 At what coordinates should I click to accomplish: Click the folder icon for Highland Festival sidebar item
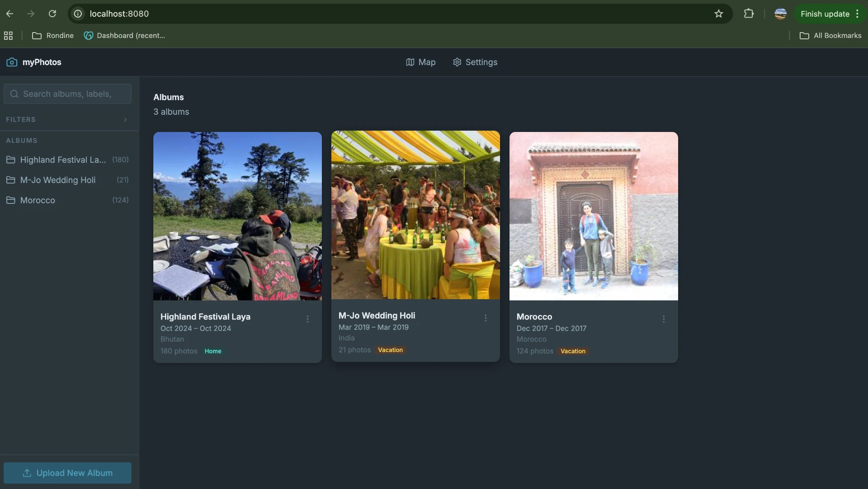pyautogui.click(x=11, y=160)
